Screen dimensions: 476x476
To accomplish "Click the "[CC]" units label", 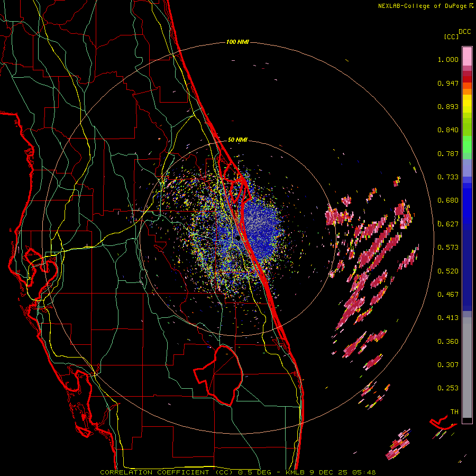I will pyautogui.click(x=451, y=36).
